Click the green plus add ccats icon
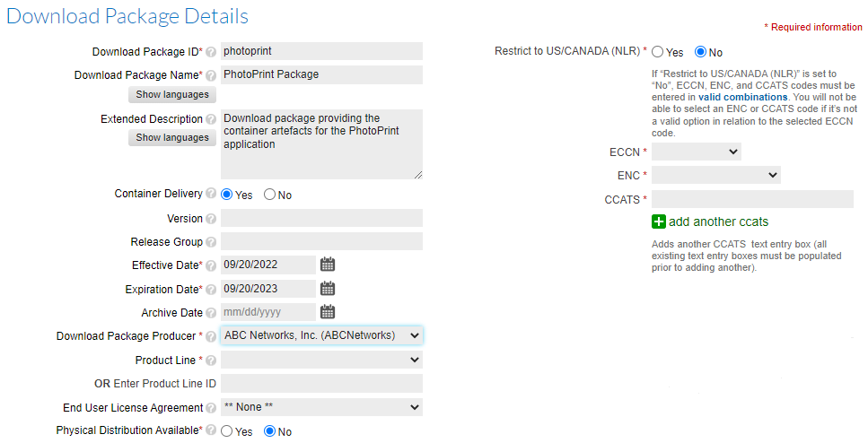Screen dimensions: 868x443 tap(659, 221)
